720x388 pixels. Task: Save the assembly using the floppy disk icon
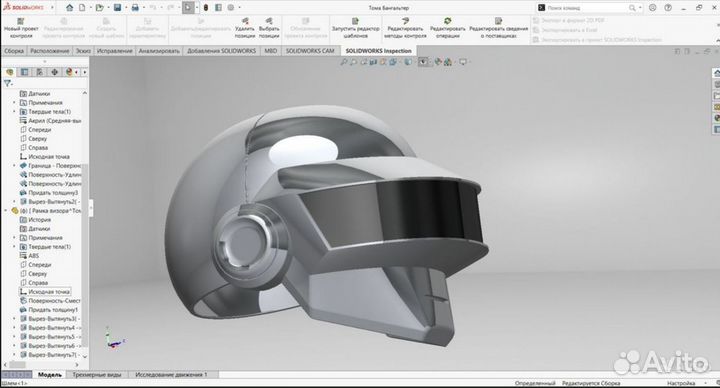118,7
